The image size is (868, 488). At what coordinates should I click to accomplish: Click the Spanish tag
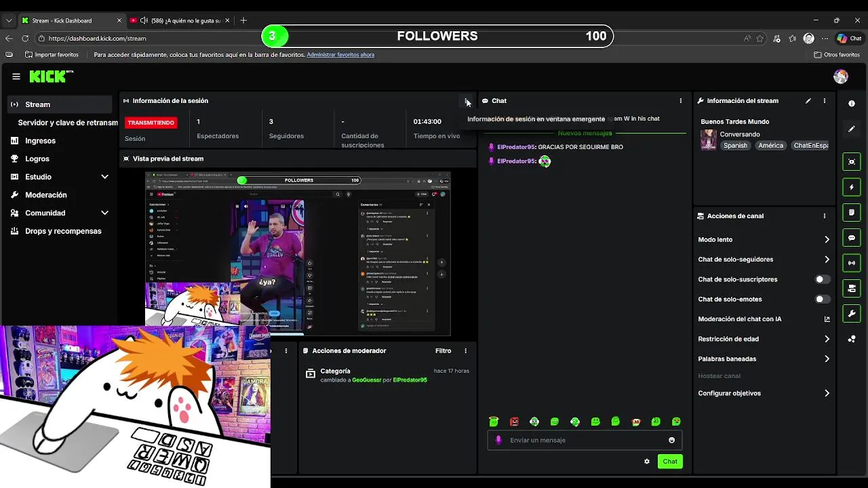(735, 146)
